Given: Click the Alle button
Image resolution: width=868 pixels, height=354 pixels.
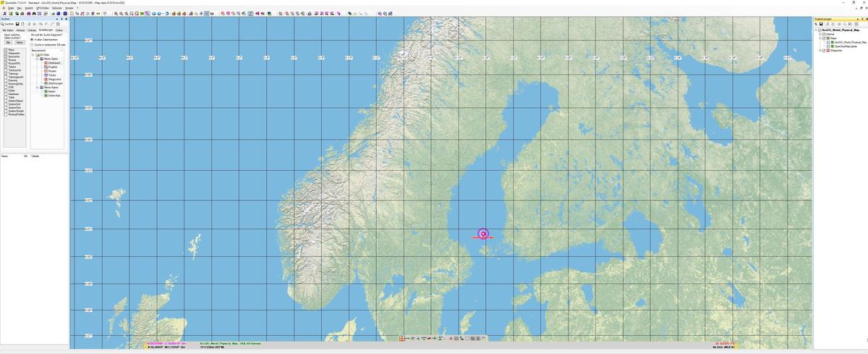Looking at the screenshot, I should (8, 43).
